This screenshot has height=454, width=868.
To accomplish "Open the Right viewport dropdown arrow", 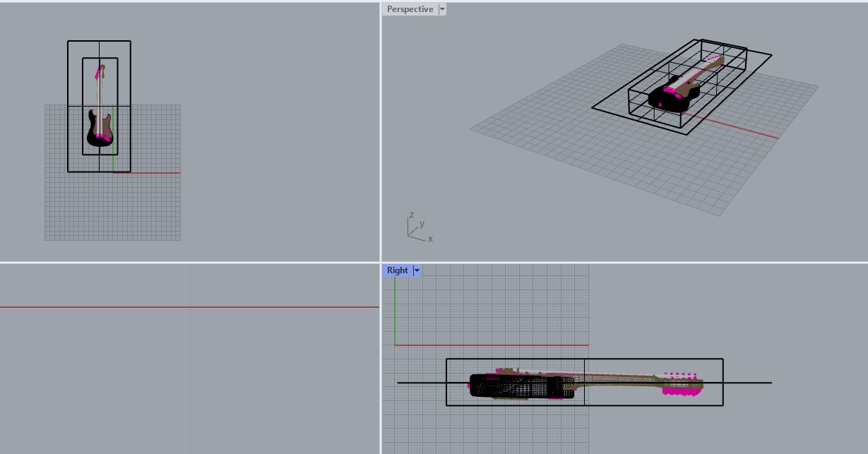I will pyautogui.click(x=417, y=270).
